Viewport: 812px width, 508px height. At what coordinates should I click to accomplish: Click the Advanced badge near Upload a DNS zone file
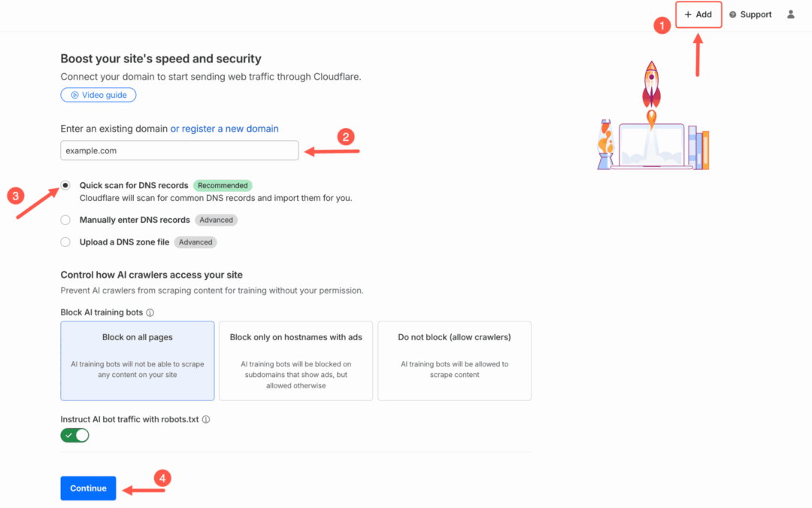pos(195,242)
